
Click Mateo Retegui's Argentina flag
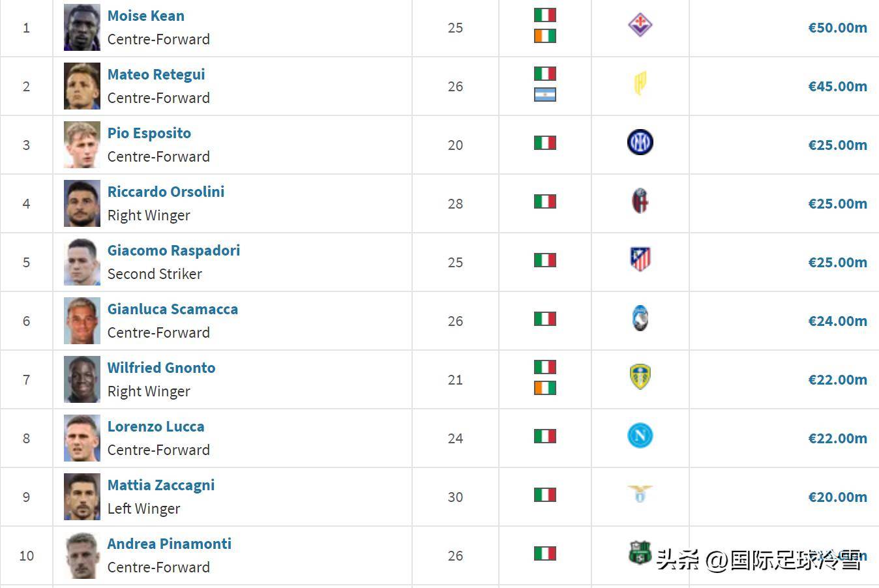coord(545,95)
